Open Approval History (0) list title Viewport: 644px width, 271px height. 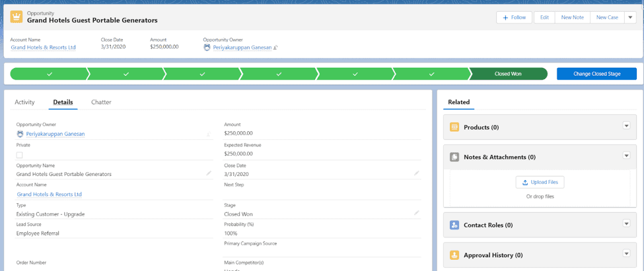coord(493,255)
